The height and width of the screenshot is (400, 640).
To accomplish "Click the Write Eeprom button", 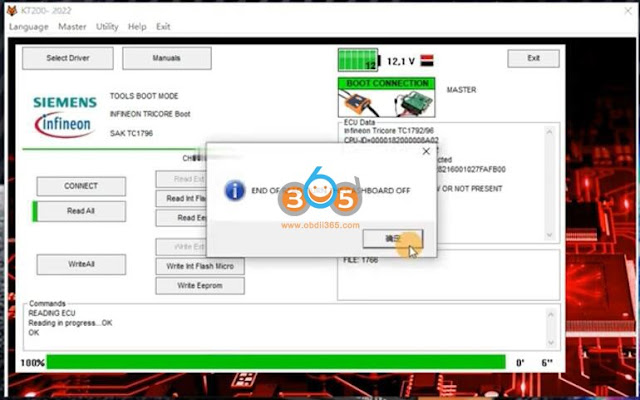I will coord(200,286).
